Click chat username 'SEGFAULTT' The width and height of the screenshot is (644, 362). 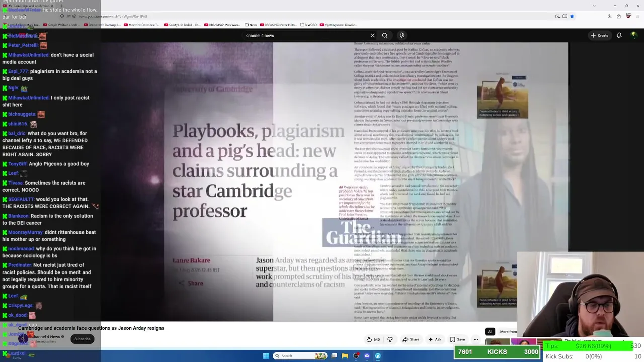pos(20,199)
